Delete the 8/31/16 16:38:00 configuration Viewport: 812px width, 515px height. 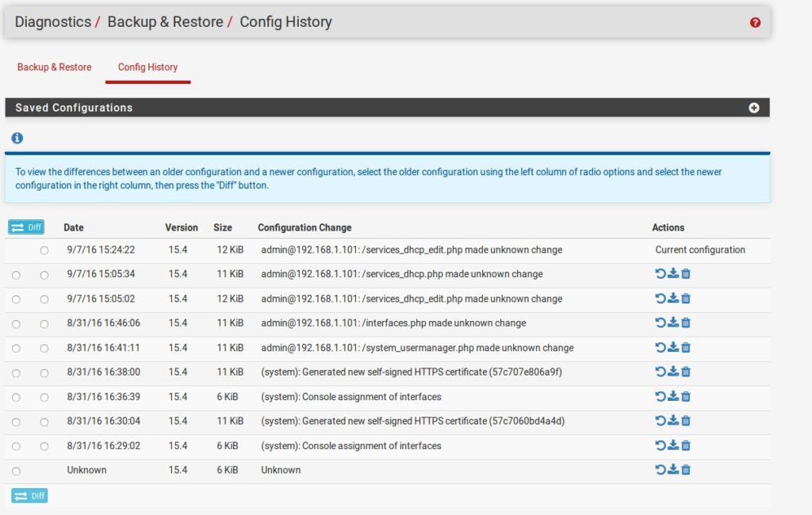(685, 372)
